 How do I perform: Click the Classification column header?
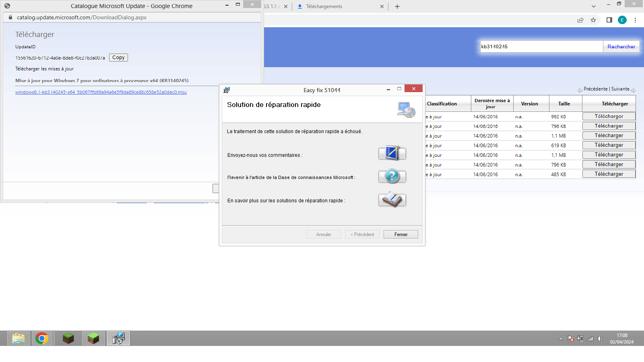coord(442,104)
